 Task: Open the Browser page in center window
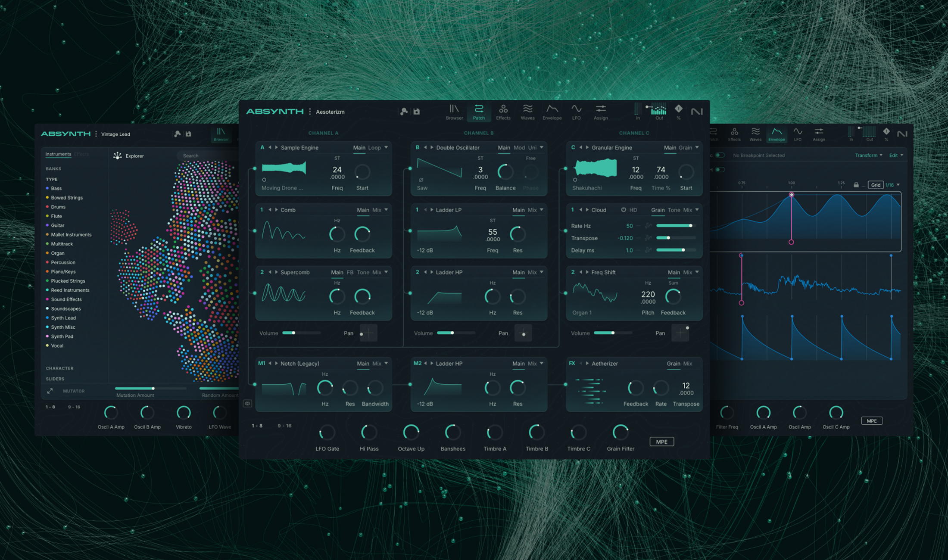pos(454,111)
